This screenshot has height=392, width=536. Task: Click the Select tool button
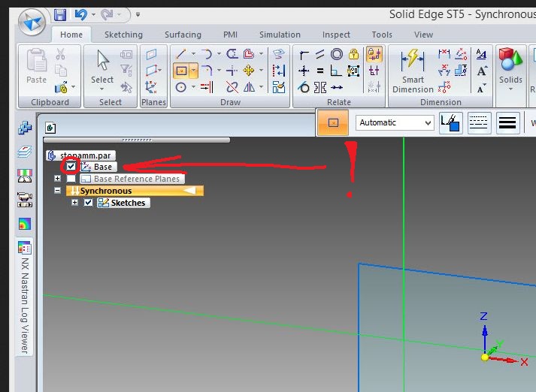pyautogui.click(x=102, y=71)
